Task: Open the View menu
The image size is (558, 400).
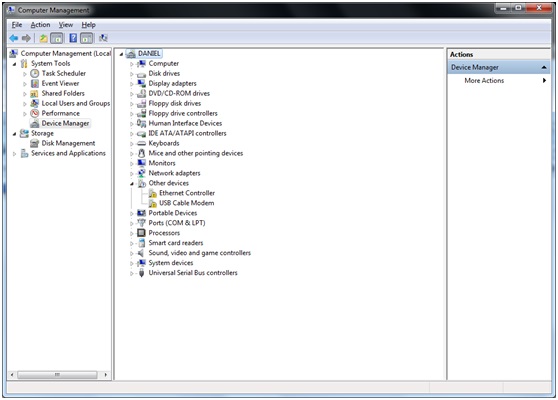Action: [66, 25]
